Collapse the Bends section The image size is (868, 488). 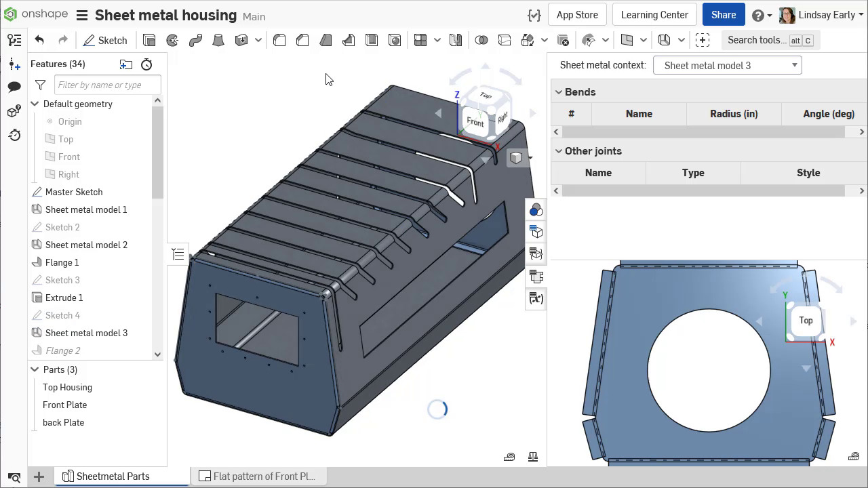(559, 92)
